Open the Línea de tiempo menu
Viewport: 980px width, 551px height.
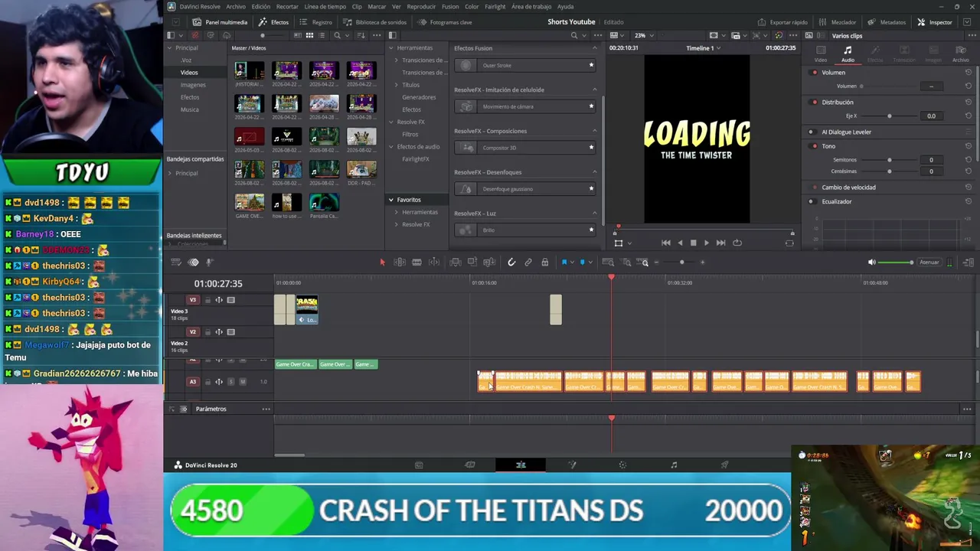pos(325,7)
